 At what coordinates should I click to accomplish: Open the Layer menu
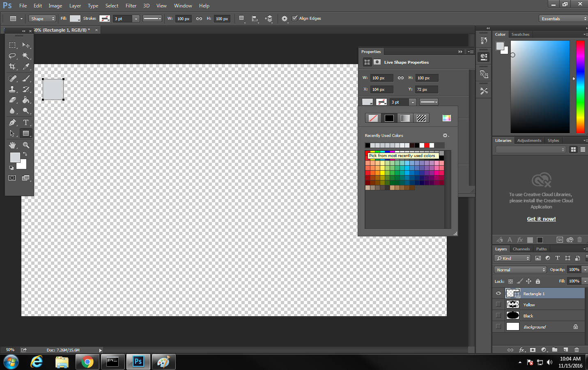[75, 6]
